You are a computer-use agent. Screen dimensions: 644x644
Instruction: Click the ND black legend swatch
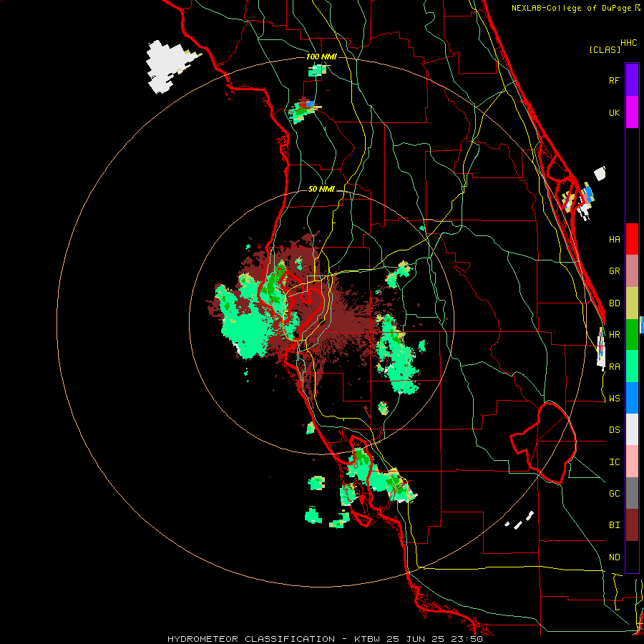632,557
